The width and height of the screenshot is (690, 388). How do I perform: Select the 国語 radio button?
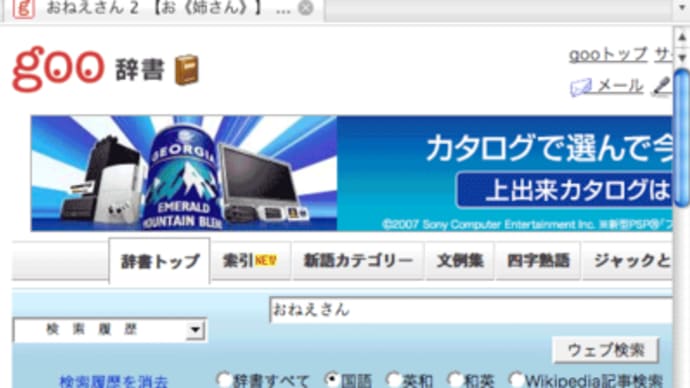point(332,380)
